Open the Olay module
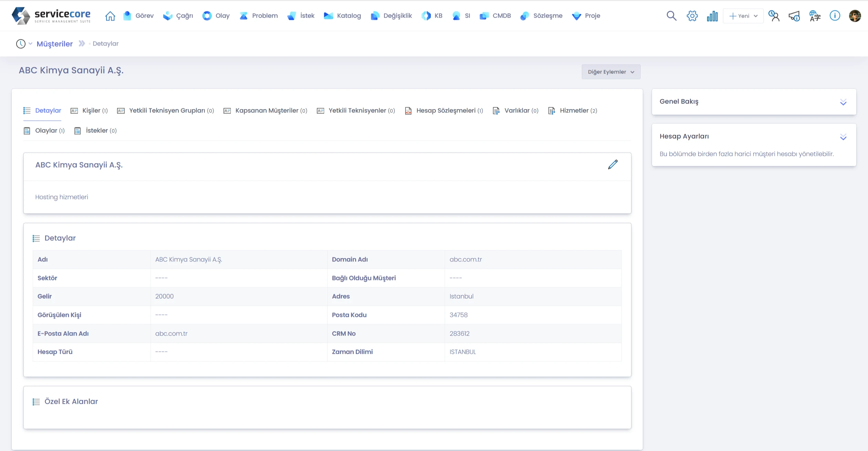This screenshot has width=868, height=451. click(x=216, y=16)
